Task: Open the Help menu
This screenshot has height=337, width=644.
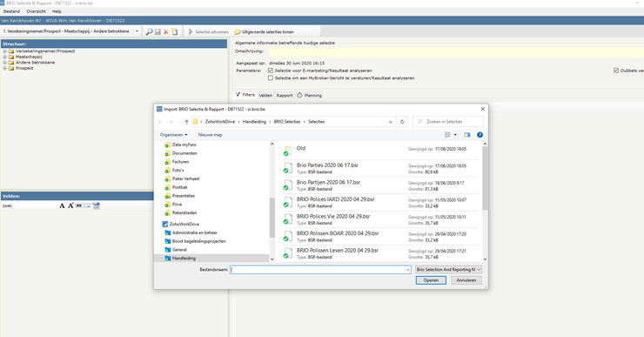Action: pos(57,11)
